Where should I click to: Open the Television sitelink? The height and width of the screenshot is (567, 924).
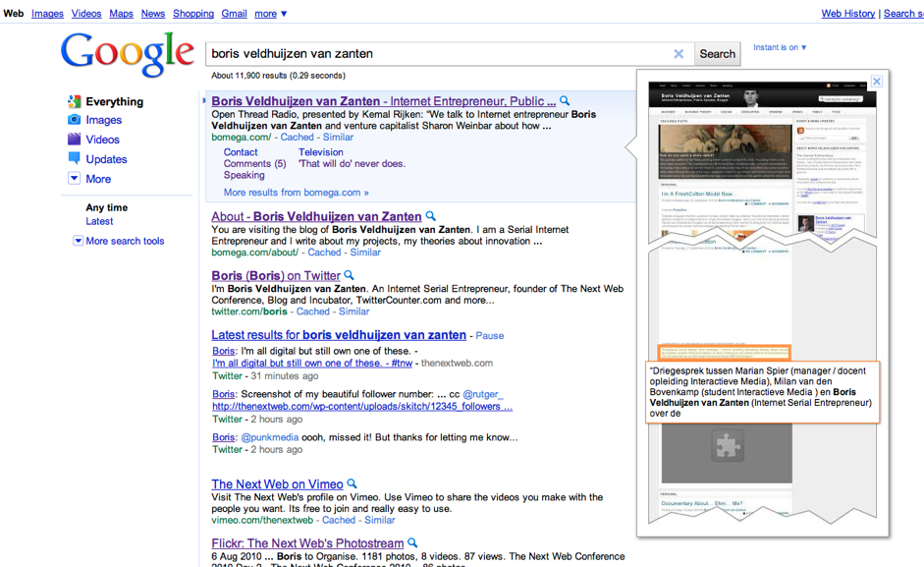320,152
